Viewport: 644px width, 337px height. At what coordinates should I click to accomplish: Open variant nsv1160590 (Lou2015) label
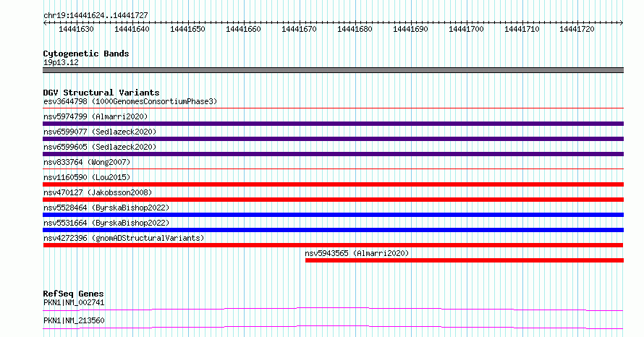coord(87,177)
